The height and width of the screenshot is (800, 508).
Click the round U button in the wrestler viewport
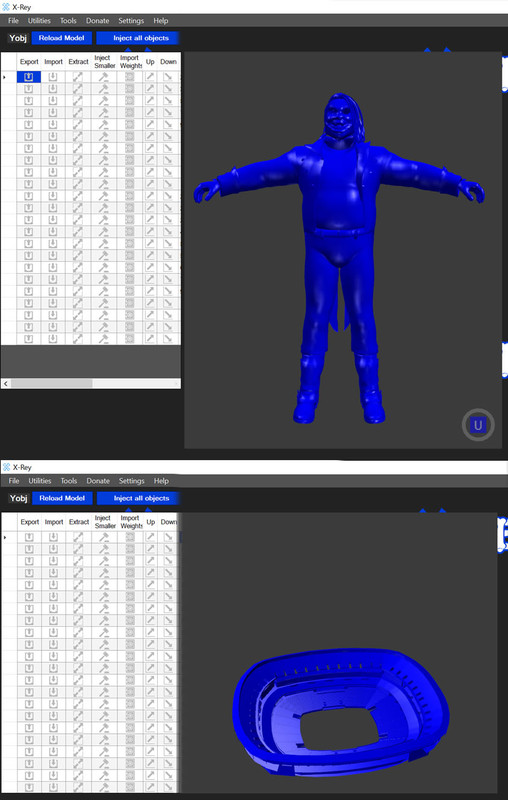pyautogui.click(x=478, y=424)
